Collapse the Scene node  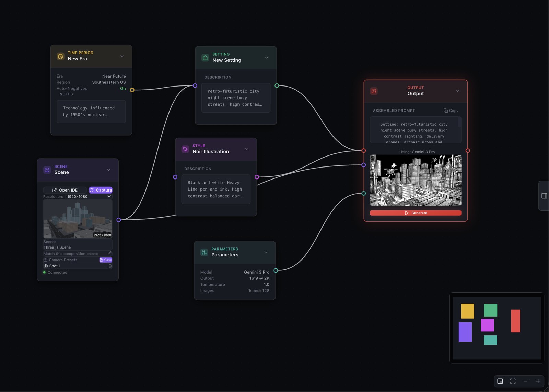(108, 170)
